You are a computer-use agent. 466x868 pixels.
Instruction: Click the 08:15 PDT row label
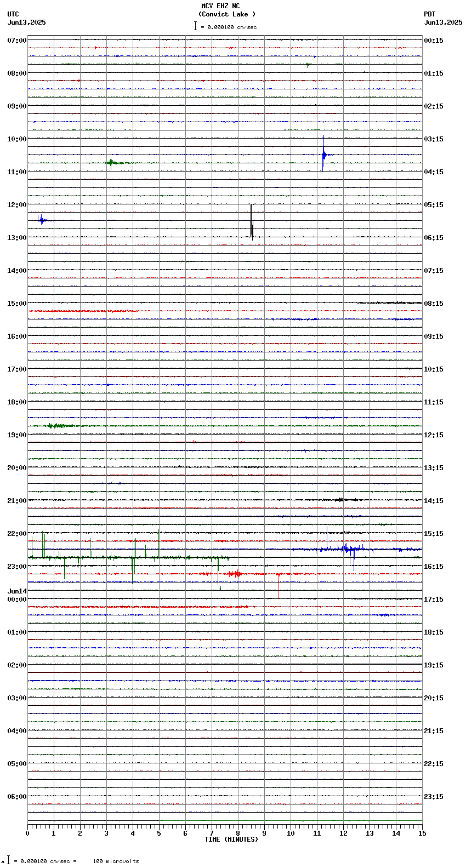(434, 304)
